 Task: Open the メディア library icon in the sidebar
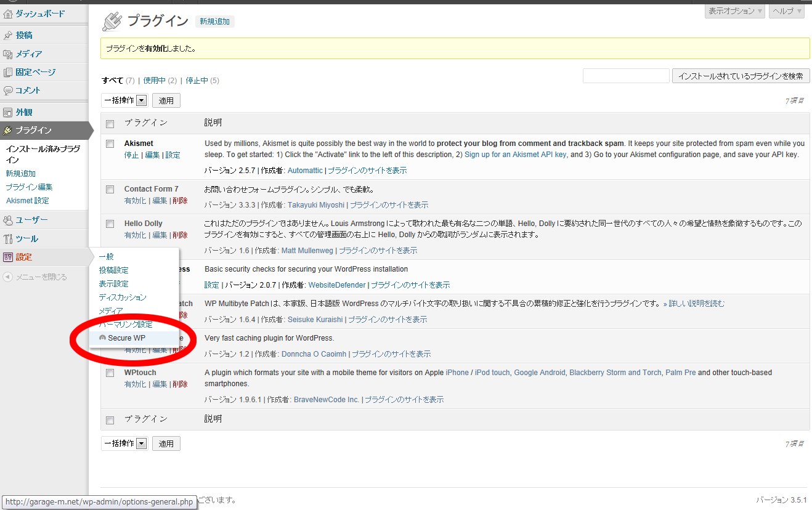tap(8, 54)
